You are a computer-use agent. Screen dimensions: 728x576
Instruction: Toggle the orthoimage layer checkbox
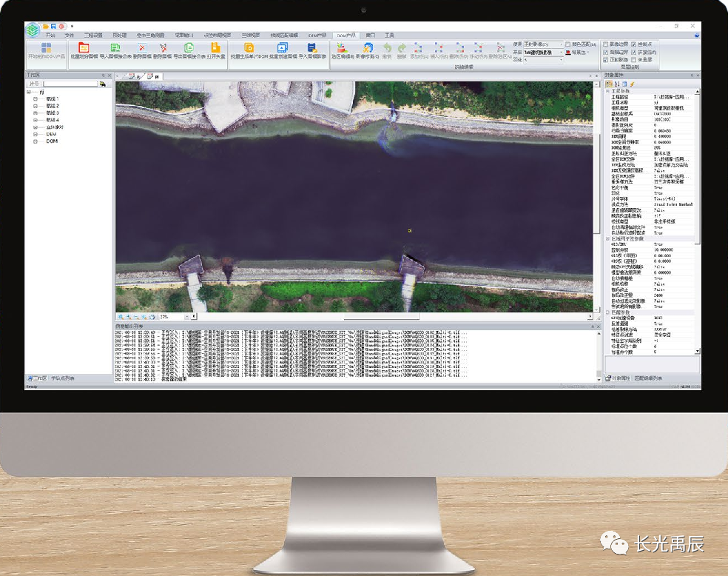(x=605, y=60)
